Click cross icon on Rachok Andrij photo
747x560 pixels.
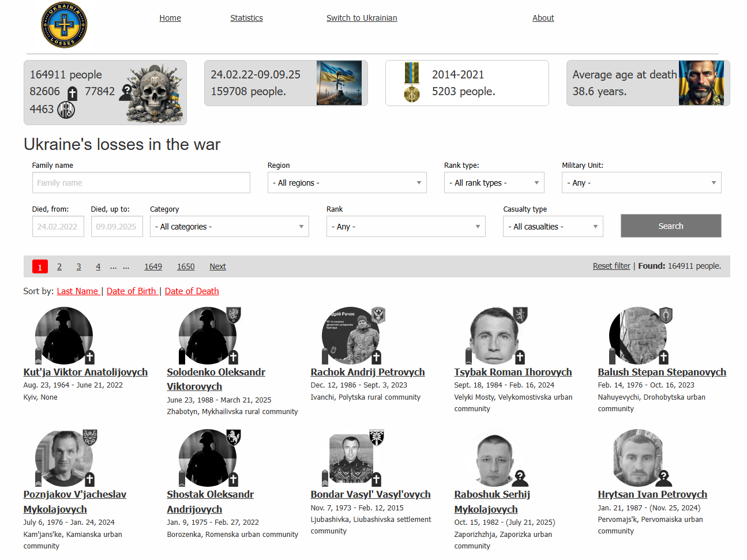pos(377,357)
